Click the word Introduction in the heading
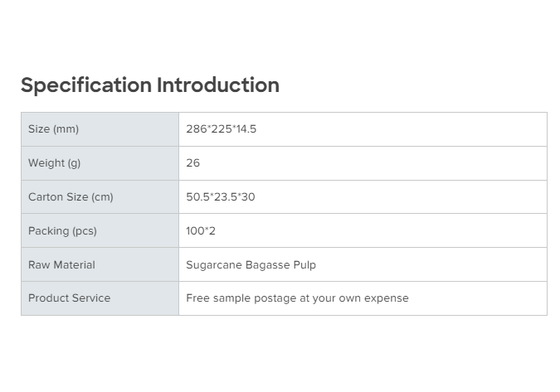The height and width of the screenshot is (392, 560). pos(218,85)
